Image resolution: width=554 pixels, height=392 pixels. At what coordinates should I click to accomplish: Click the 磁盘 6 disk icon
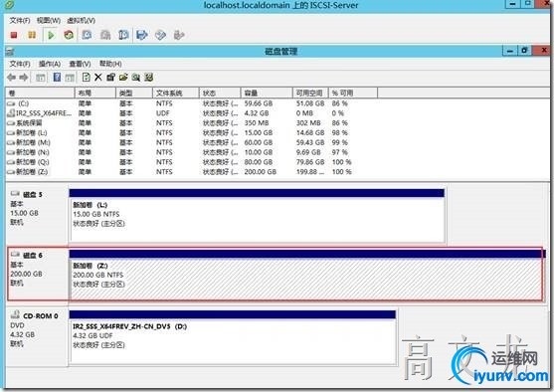[15, 255]
